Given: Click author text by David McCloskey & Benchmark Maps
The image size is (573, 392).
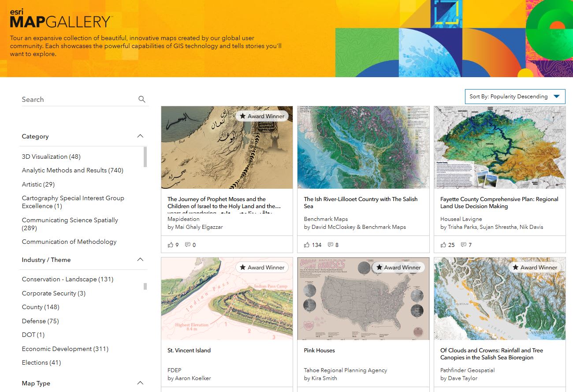Looking at the screenshot, I should click(355, 227).
